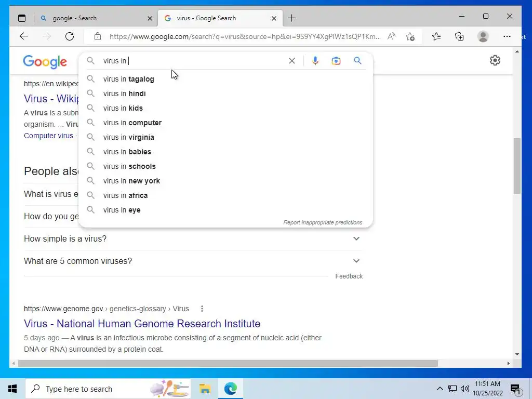Screen dimensions: 532x399
Task: Open Read aloud icon in address bar
Action: [x=391, y=36]
